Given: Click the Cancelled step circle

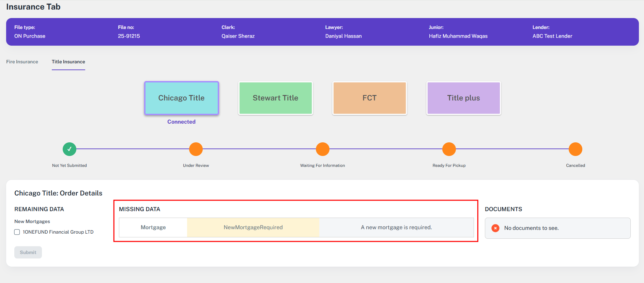Looking at the screenshot, I should 576,149.
